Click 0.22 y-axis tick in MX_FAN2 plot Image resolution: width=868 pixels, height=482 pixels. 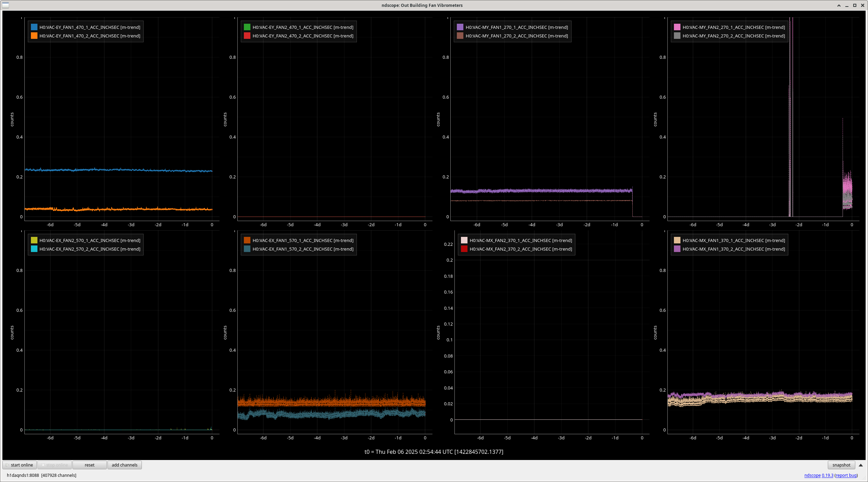click(448, 244)
